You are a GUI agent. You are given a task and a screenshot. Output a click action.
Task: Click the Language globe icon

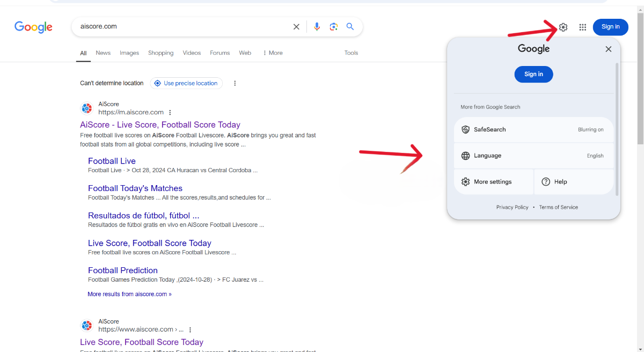pyautogui.click(x=465, y=156)
